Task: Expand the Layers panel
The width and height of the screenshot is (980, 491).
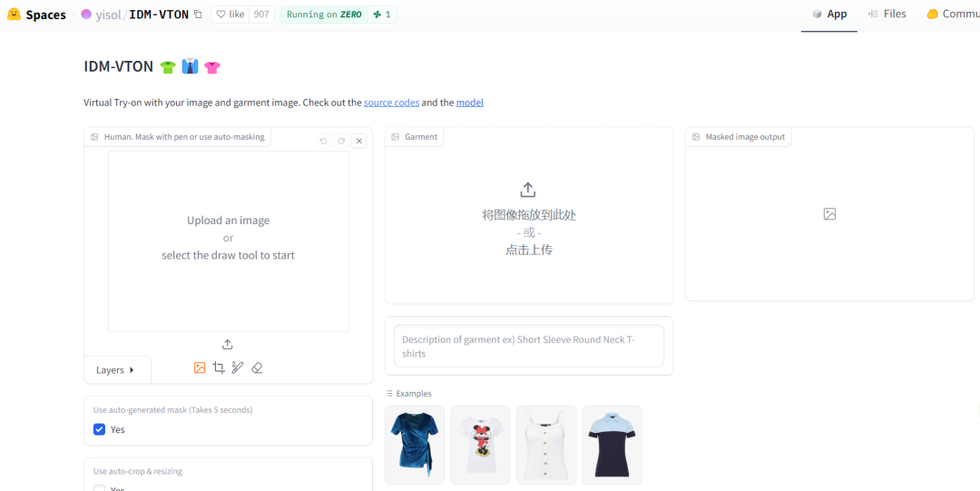Action: click(116, 369)
